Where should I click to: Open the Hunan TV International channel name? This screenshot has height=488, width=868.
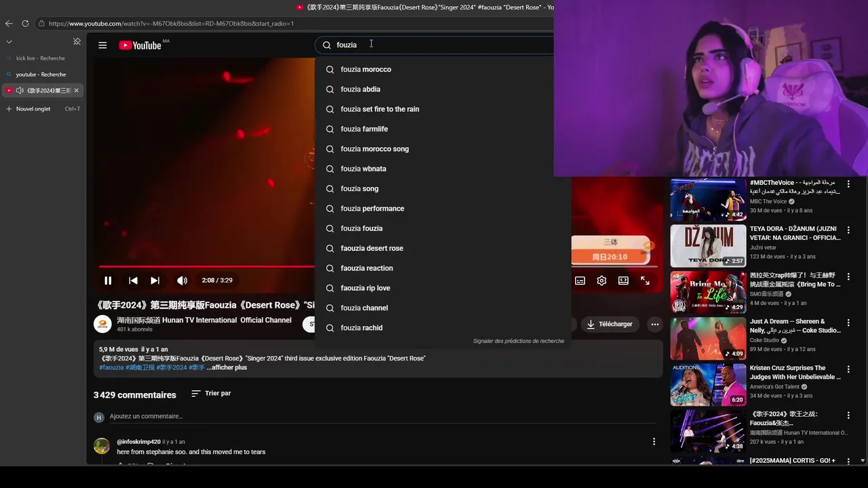point(204,320)
